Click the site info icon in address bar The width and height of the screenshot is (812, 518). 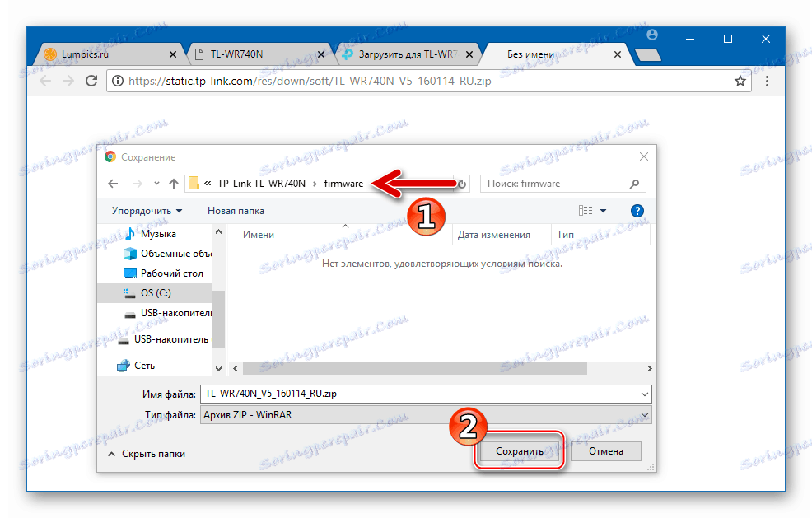pos(118,81)
